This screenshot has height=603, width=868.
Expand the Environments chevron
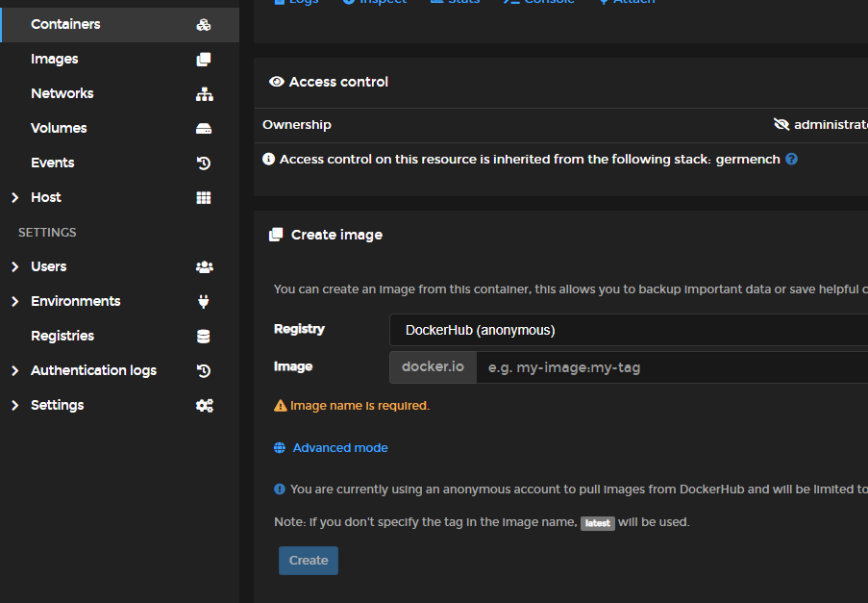pyautogui.click(x=15, y=301)
